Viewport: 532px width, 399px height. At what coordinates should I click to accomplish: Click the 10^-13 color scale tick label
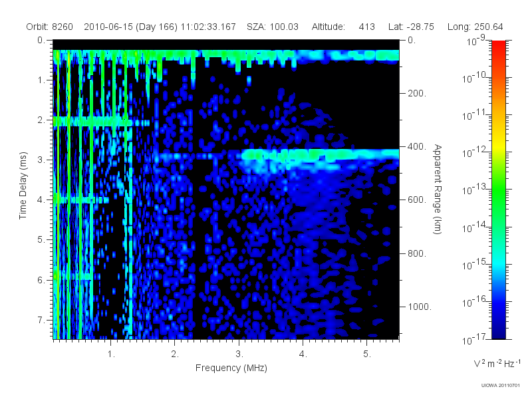click(475, 189)
